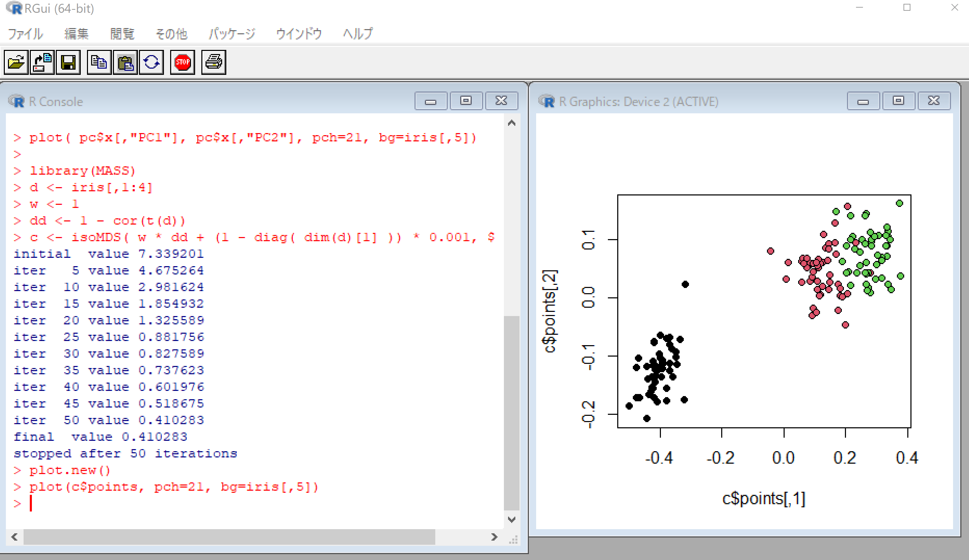The height and width of the screenshot is (560, 969).
Task: Click the 'stopped after 50 iterations' line
Action: tap(125, 454)
